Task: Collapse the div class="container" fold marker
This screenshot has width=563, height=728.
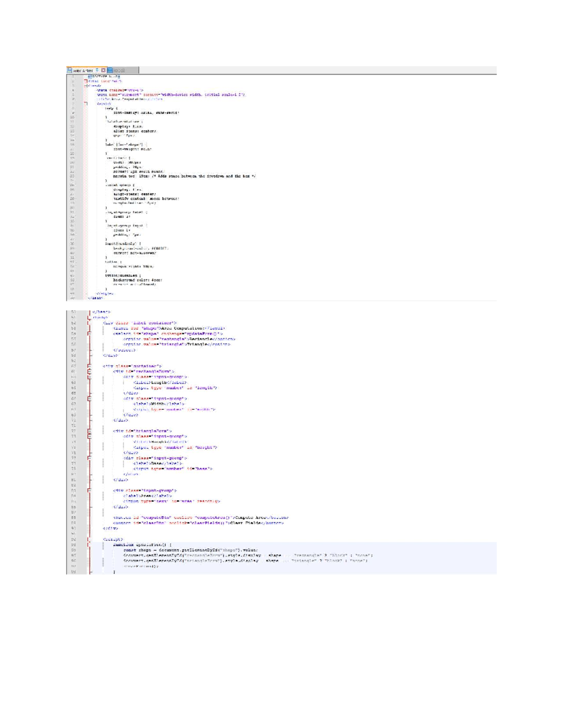Action: [89, 366]
